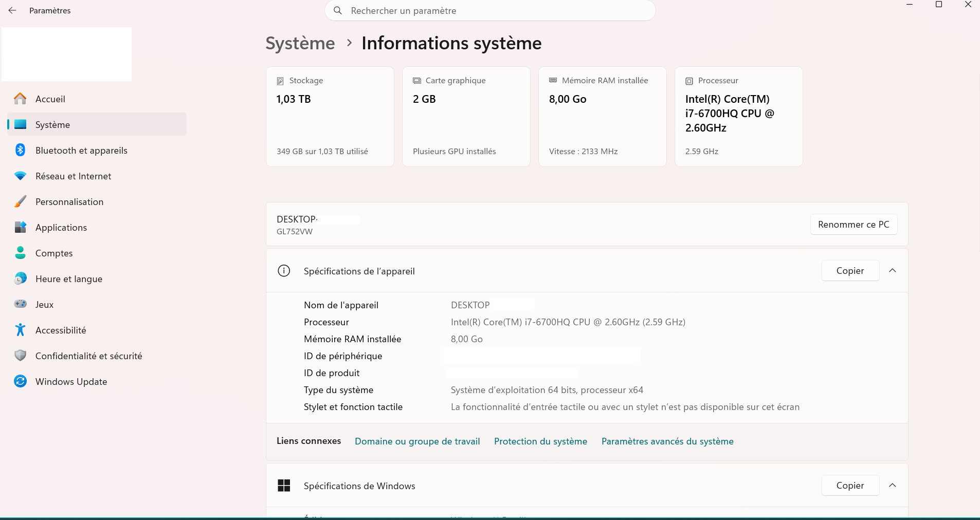Open Protection du système link

tap(540, 441)
